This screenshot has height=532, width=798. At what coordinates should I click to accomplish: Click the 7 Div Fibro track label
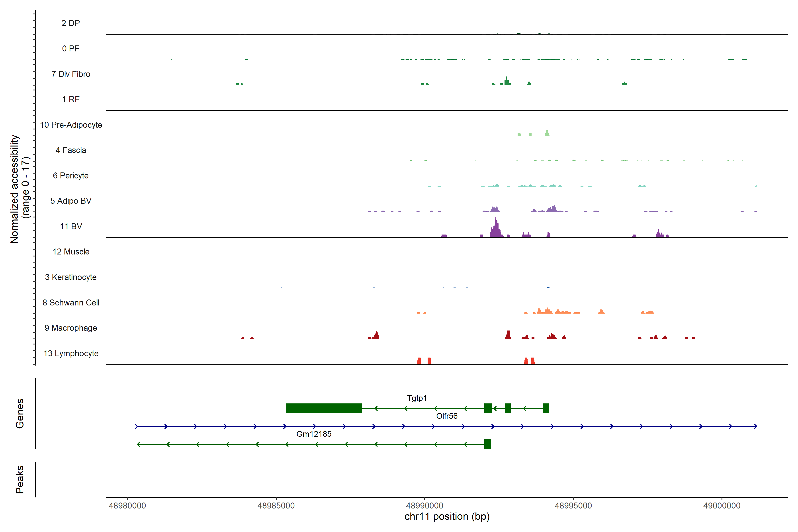pyautogui.click(x=70, y=74)
